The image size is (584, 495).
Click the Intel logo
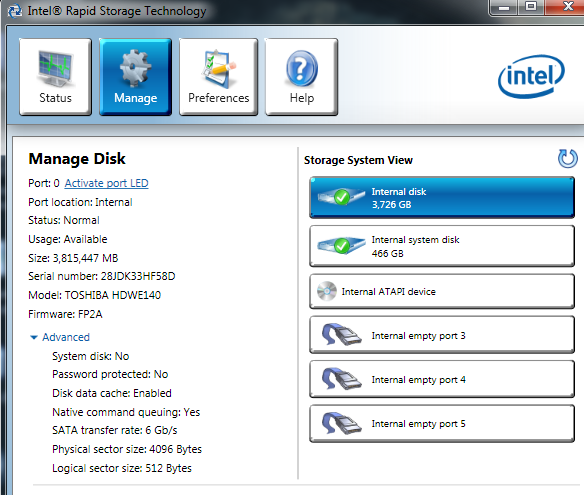coord(531,76)
